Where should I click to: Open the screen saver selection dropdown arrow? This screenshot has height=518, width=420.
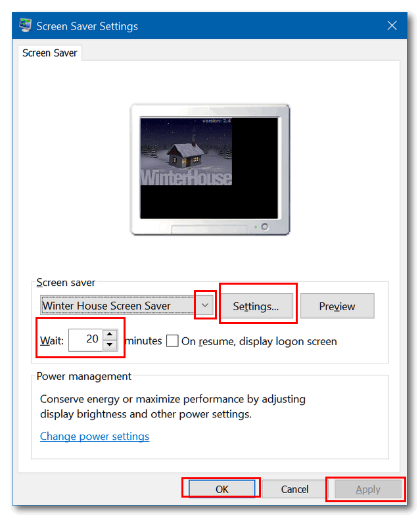205,305
